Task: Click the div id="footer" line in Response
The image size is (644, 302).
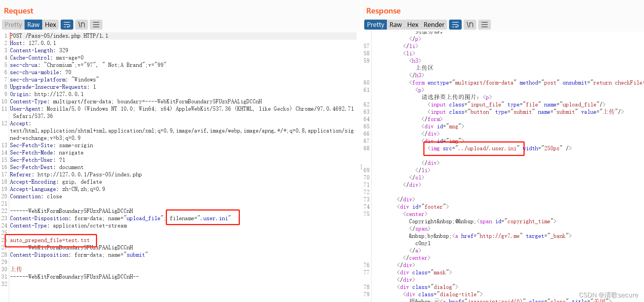Action: [x=423, y=207]
